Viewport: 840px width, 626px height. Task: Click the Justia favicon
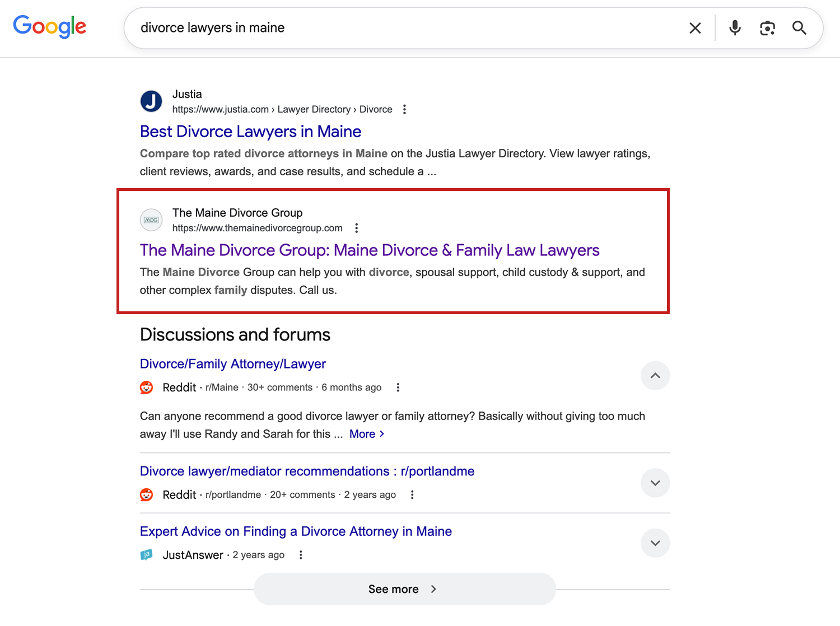point(151,101)
